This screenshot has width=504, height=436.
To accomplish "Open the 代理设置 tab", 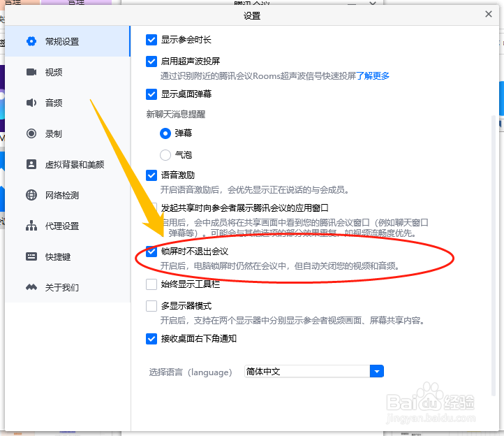I will tap(68, 226).
